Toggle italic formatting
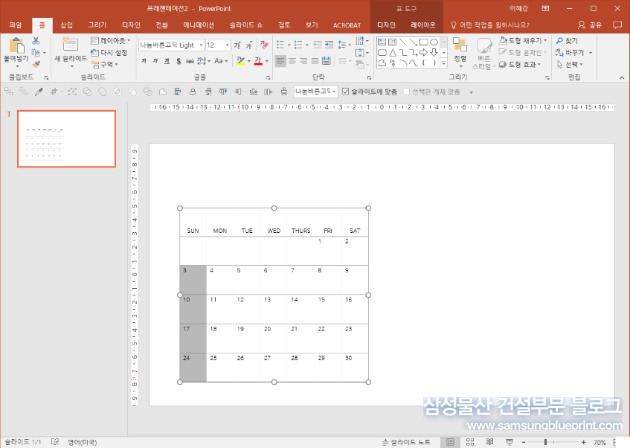The height and width of the screenshot is (448, 630). coord(155,61)
